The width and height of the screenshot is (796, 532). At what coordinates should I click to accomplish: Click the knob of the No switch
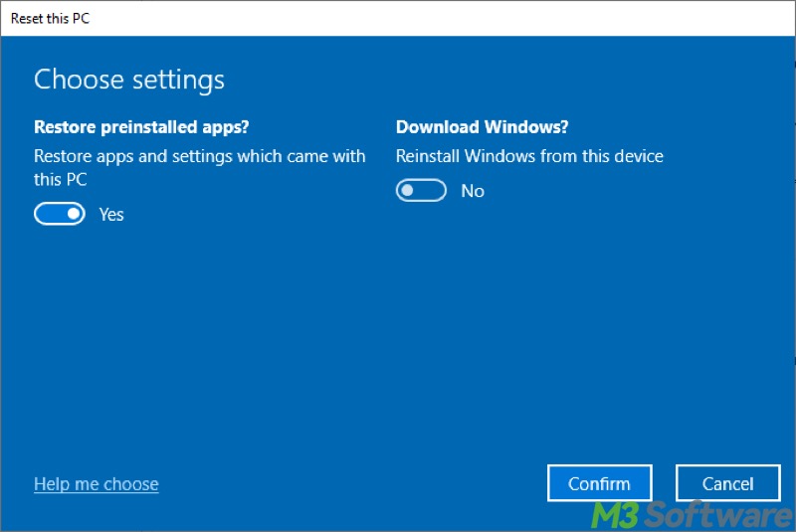click(x=408, y=190)
